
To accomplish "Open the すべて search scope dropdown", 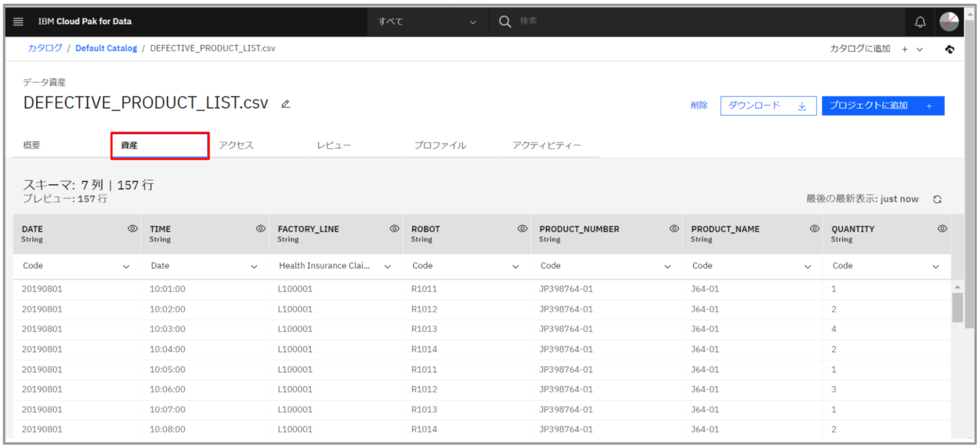I will [x=427, y=21].
